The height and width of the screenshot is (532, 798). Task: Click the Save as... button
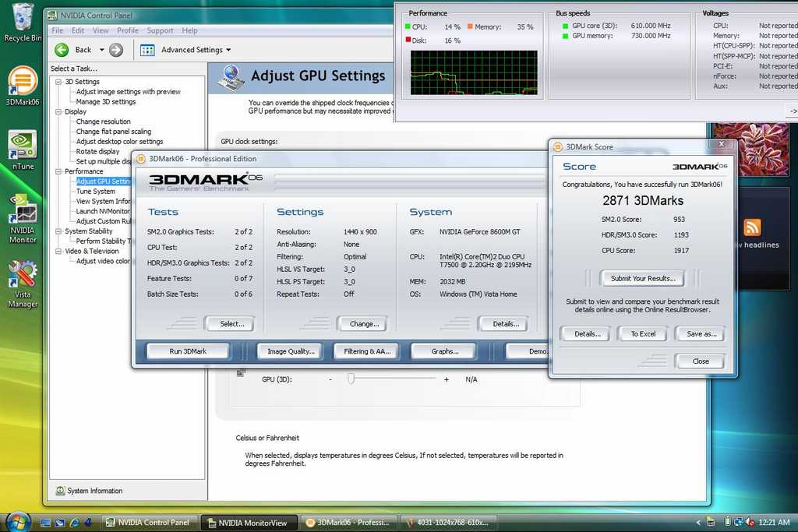(x=701, y=333)
